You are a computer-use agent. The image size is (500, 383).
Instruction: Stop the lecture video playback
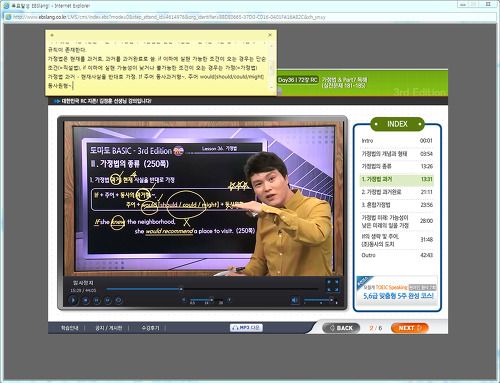tap(85, 300)
